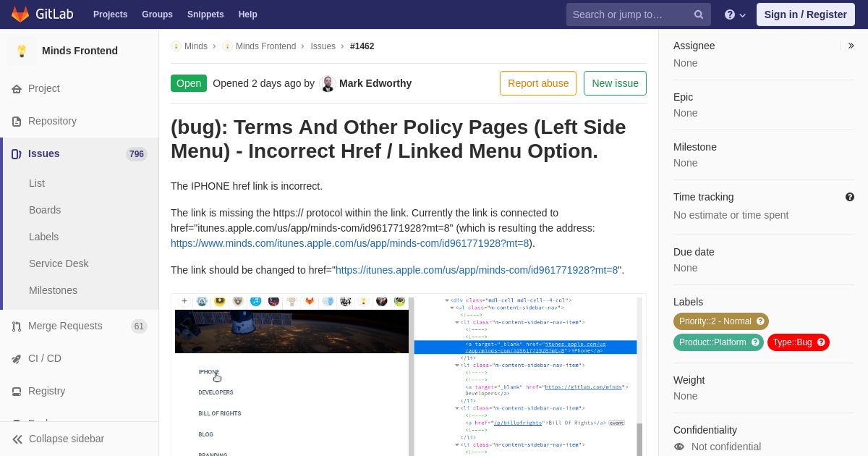Click Sign in / Register button
This screenshot has height=456, width=868.
pos(805,14)
